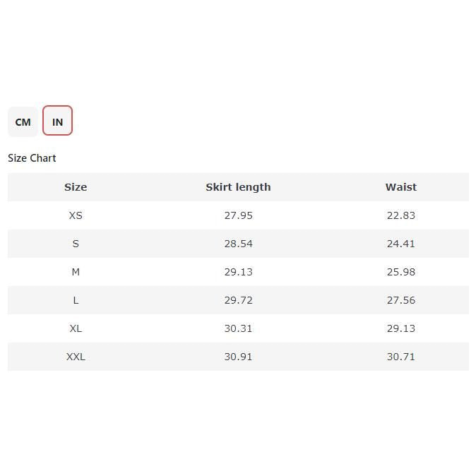Click the Skirt length column header
The image size is (476, 476).
pos(238,187)
